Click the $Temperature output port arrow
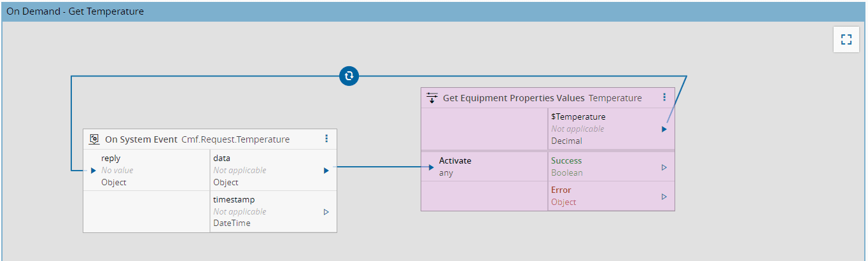 pyautogui.click(x=664, y=129)
